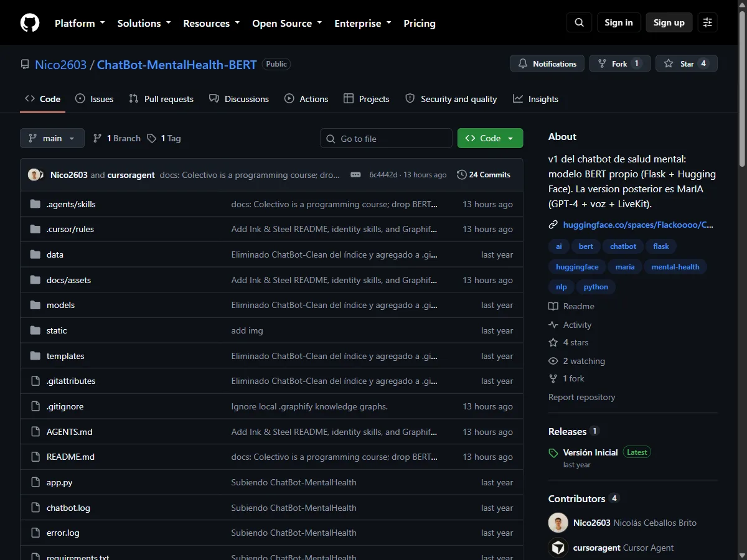This screenshot has height=560, width=747.
Task: Click the Sign in button
Action: (x=619, y=22)
